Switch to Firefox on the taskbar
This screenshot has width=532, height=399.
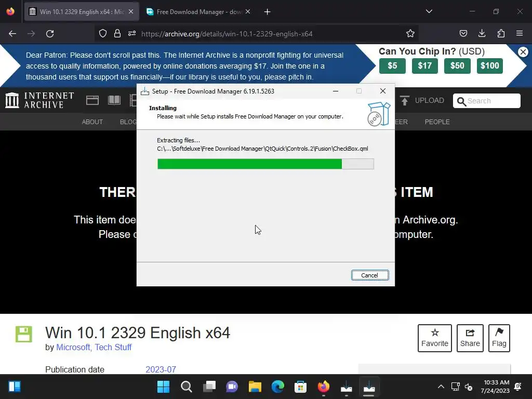pyautogui.click(x=323, y=387)
